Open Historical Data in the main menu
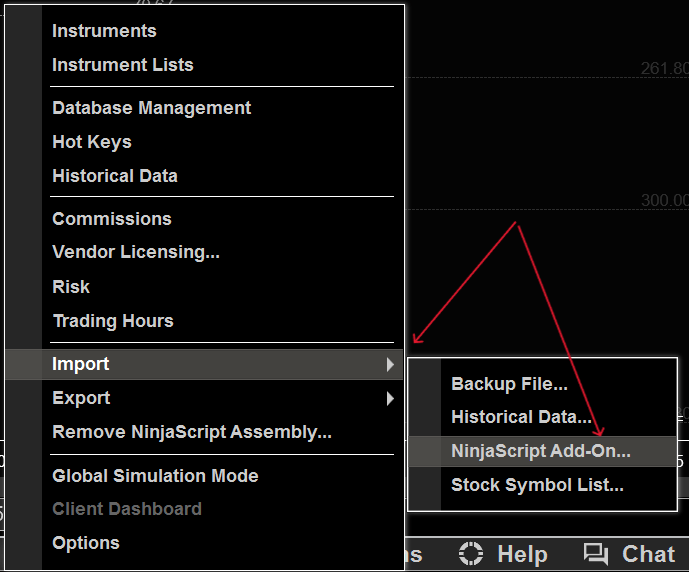 [115, 176]
